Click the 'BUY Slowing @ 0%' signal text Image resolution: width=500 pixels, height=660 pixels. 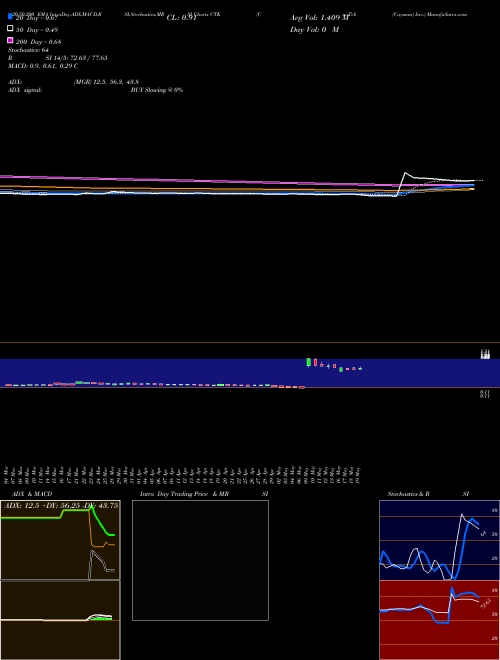[157, 90]
